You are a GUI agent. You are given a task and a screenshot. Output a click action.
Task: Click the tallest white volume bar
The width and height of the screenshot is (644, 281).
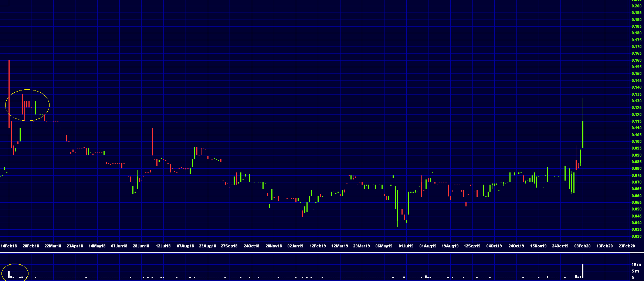[583, 271]
